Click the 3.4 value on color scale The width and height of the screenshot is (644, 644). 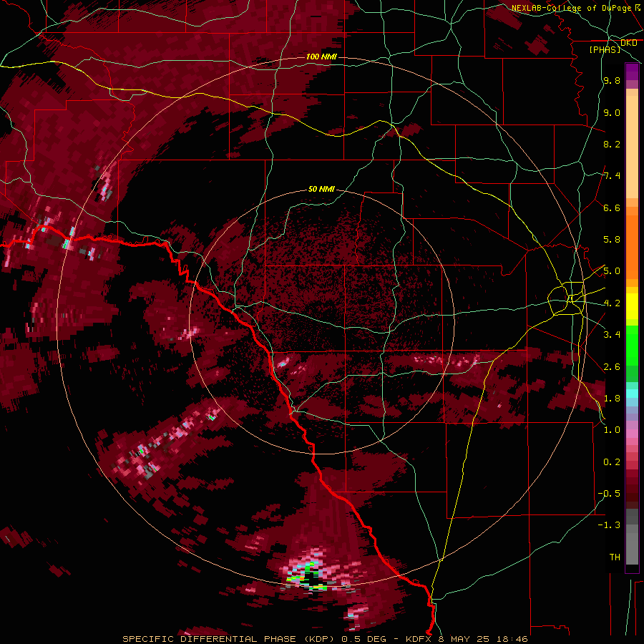[x=612, y=335]
